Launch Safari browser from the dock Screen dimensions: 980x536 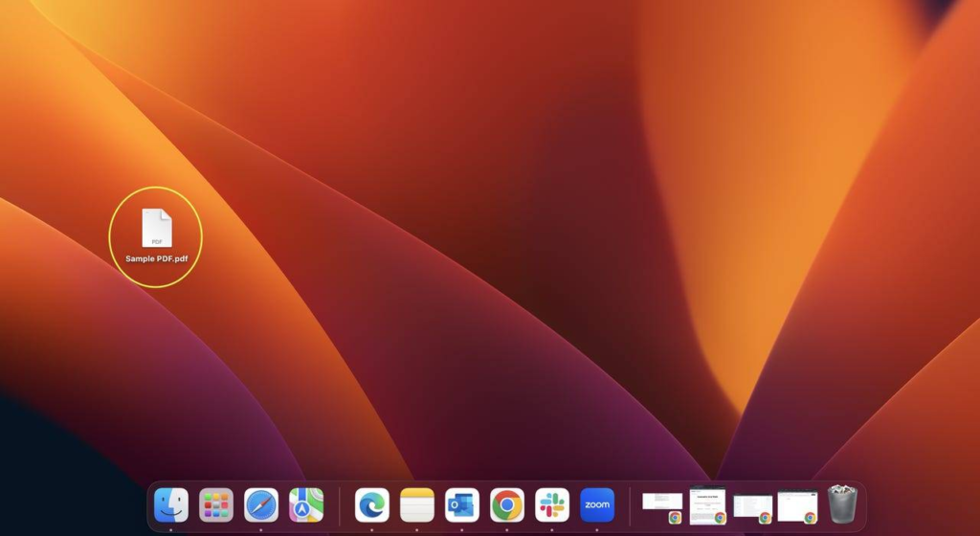point(261,504)
